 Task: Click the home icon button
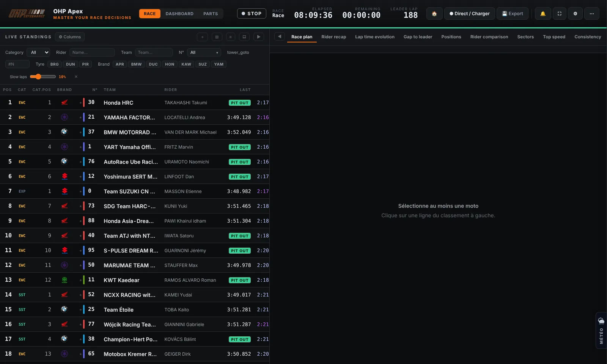[x=434, y=14]
